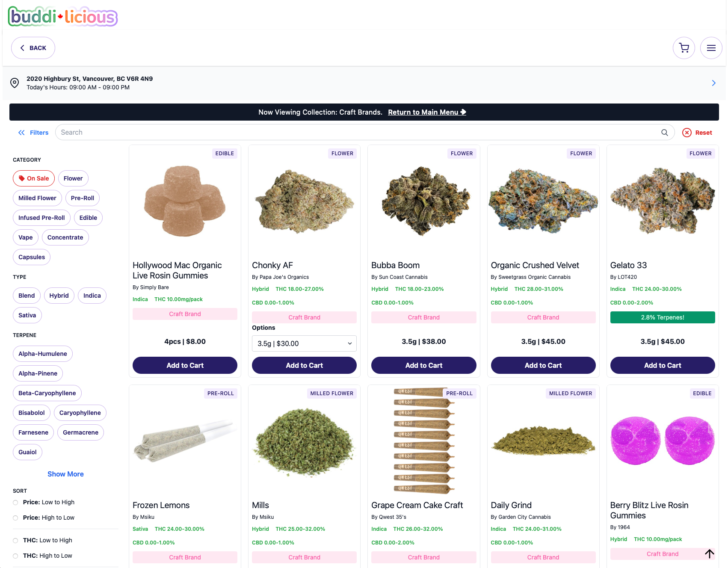Filter by Indica type chip
Screen dimensions: 728x568
pos(92,296)
